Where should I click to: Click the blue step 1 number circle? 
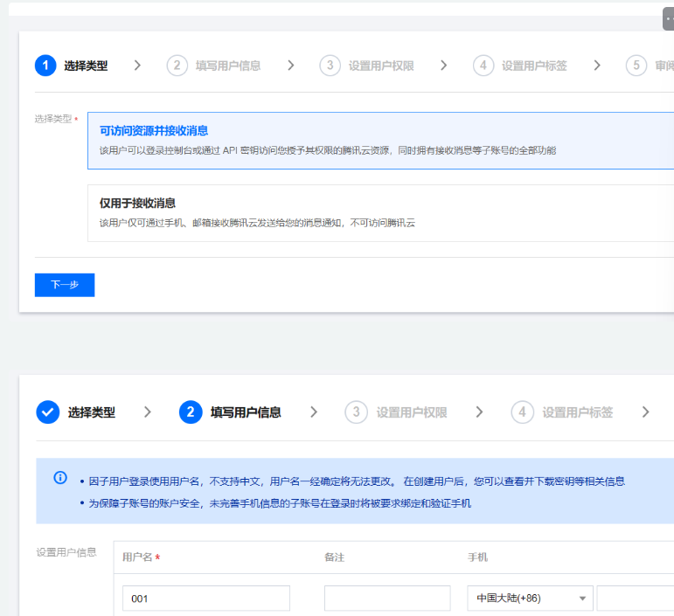[45, 66]
